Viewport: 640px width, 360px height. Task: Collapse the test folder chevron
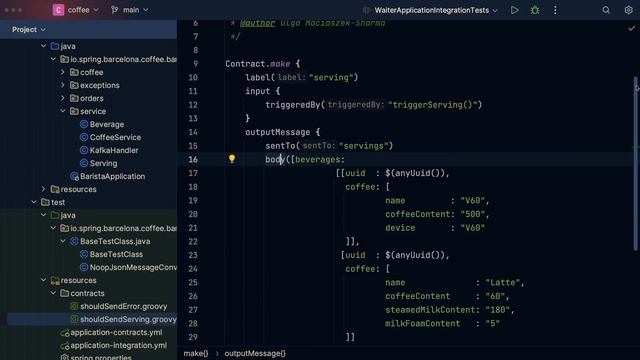pos(34,202)
